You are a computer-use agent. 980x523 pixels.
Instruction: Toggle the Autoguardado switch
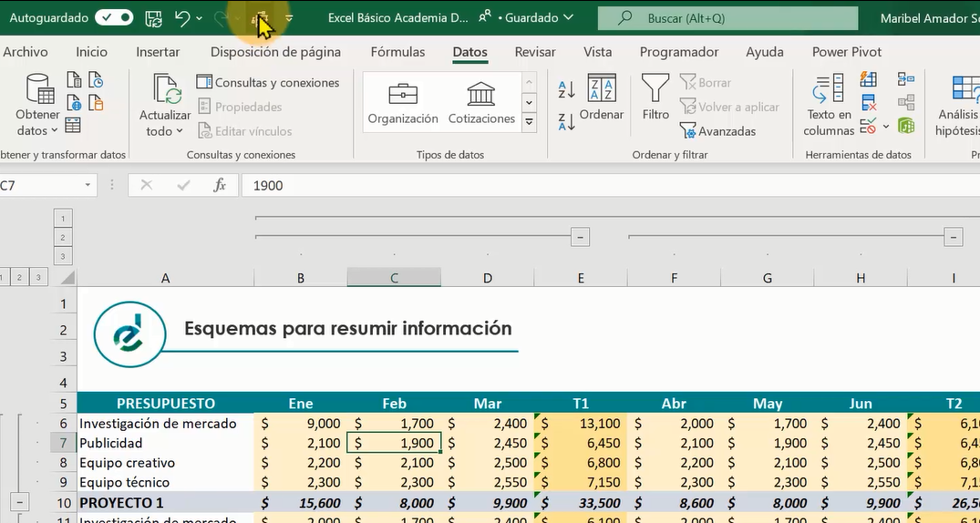[x=114, y=18]
